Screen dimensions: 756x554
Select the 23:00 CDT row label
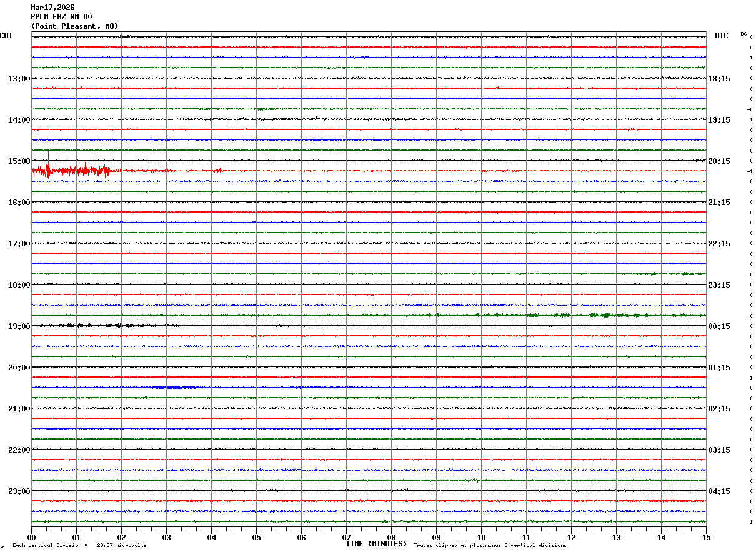tap(19, 491)
